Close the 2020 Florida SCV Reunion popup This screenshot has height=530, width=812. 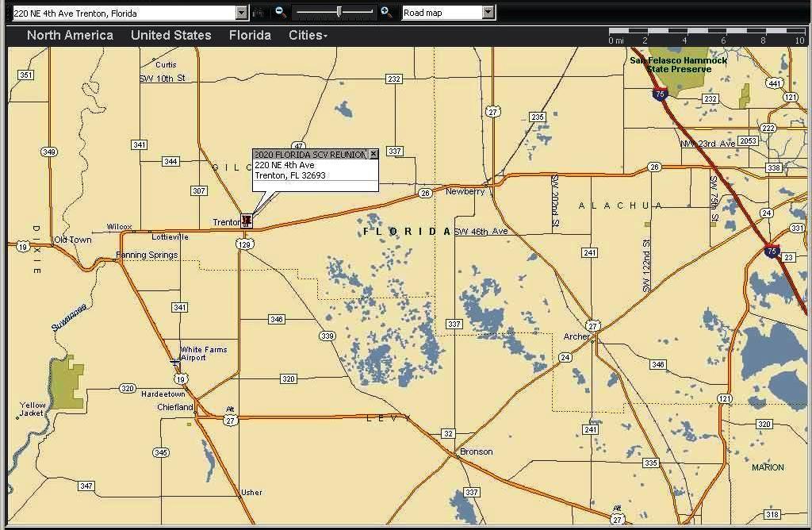[x=373, y=154]
